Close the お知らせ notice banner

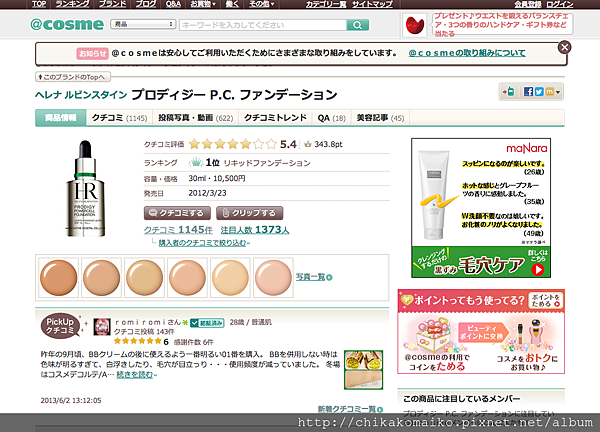click(x=564, y=47)
